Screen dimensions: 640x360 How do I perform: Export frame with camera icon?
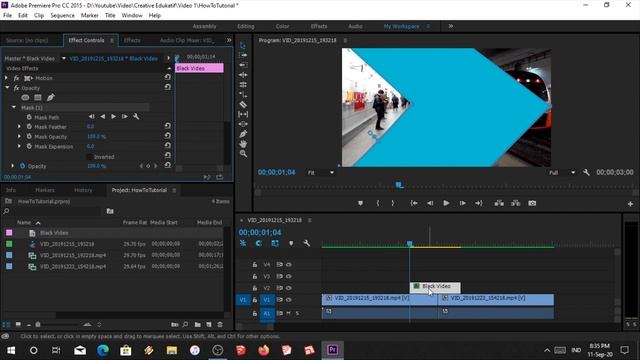[x=532, y=203]
